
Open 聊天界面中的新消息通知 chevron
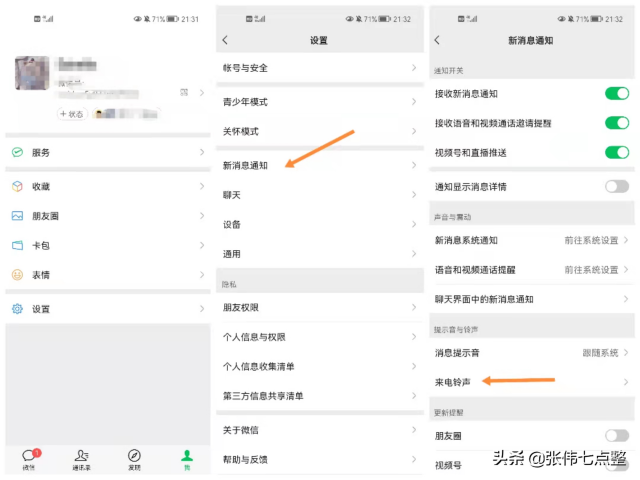click(626, 299)
